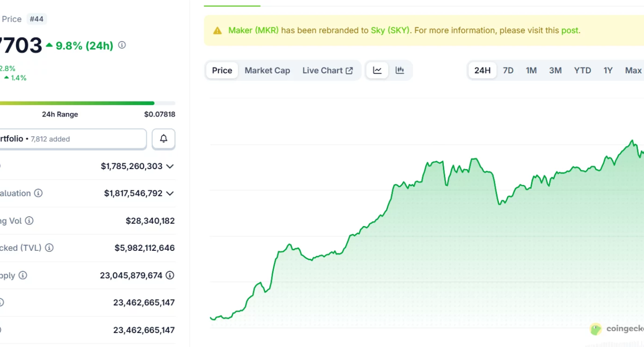Switch to the Market Cap tab
The width and height of the screenshot is (644, 347).
(x=267, y=70)
